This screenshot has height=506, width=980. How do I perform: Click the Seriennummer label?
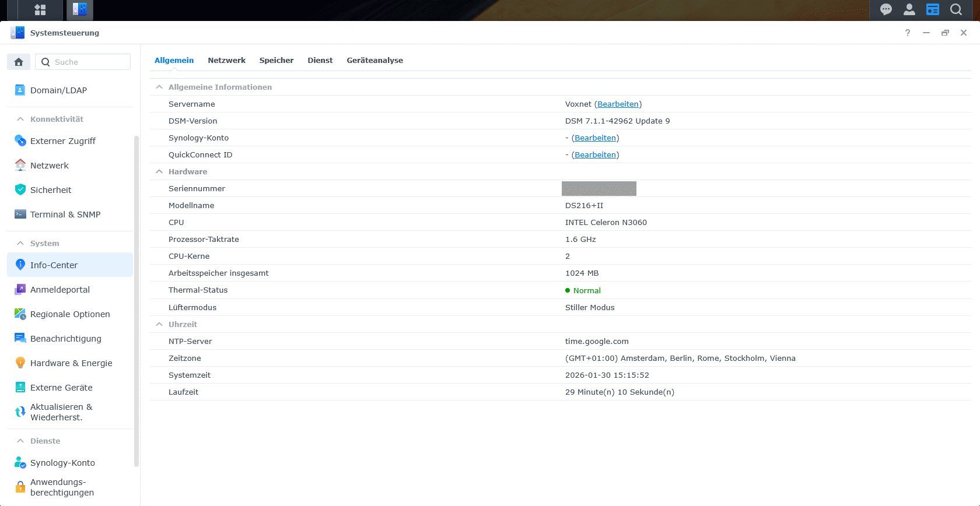[x=197, y=188]
